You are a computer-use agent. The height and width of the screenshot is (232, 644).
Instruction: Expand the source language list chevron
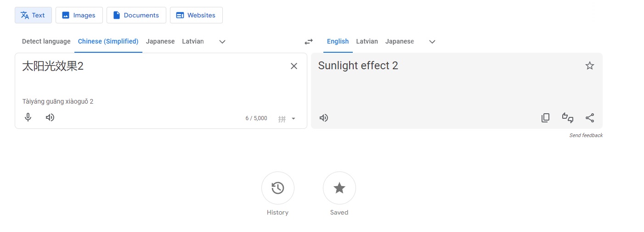click(x=222, y=42)
